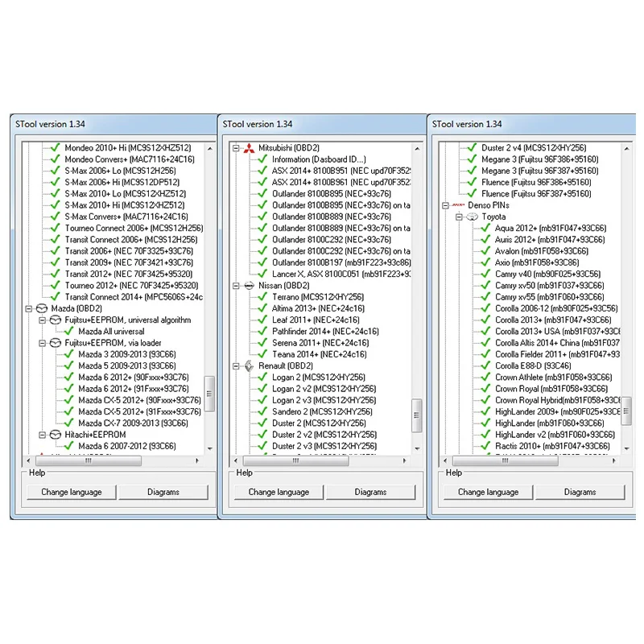Click Change language in the right window
Viewport: 644px width, 644px height.
(x=489, y=492)
